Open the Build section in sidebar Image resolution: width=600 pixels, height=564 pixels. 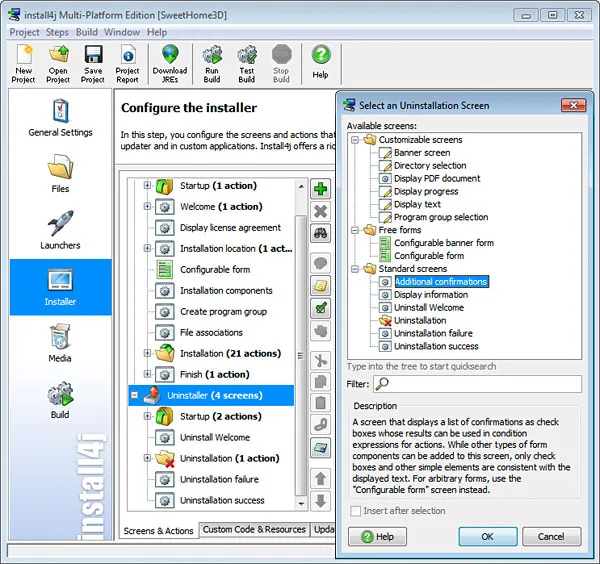coord(60,399)
